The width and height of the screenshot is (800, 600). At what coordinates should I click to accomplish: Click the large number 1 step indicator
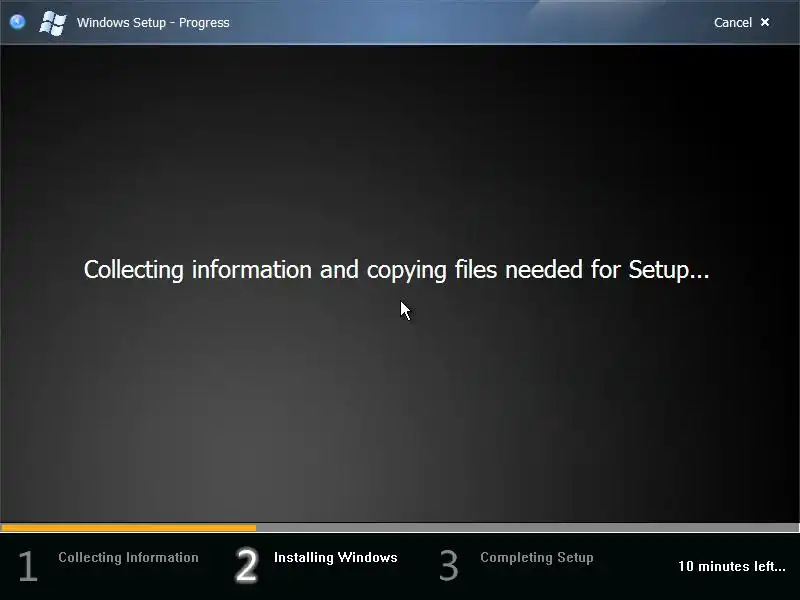pos(29,565)
